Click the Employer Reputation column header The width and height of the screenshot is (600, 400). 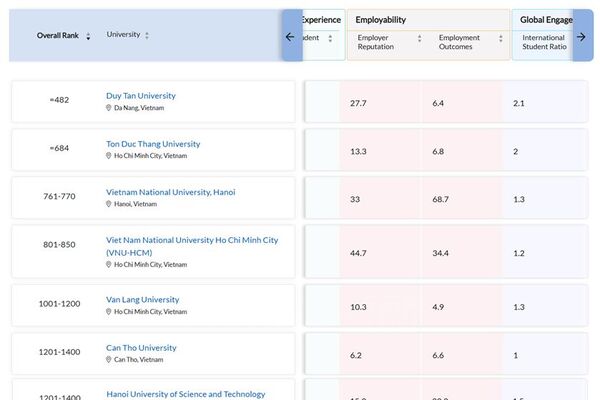(x=374, y=42)
